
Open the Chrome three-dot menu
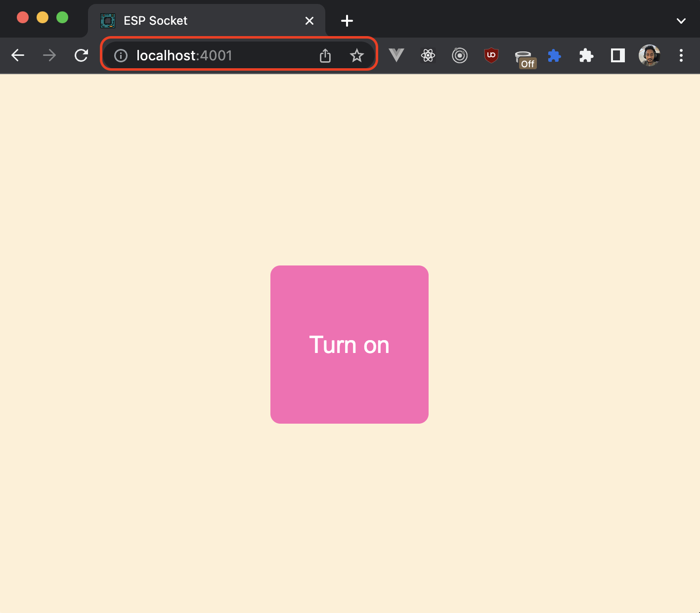681,55
